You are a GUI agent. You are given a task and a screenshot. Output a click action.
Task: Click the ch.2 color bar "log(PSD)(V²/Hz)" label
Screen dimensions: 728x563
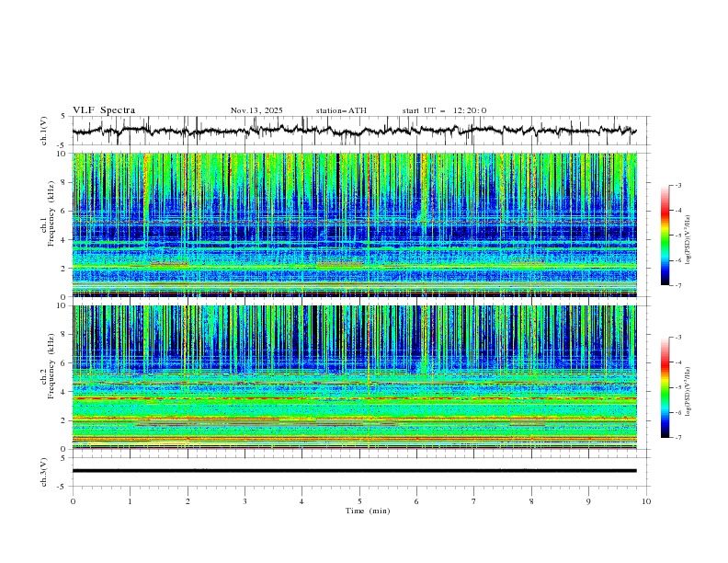(x=688, y=391)
